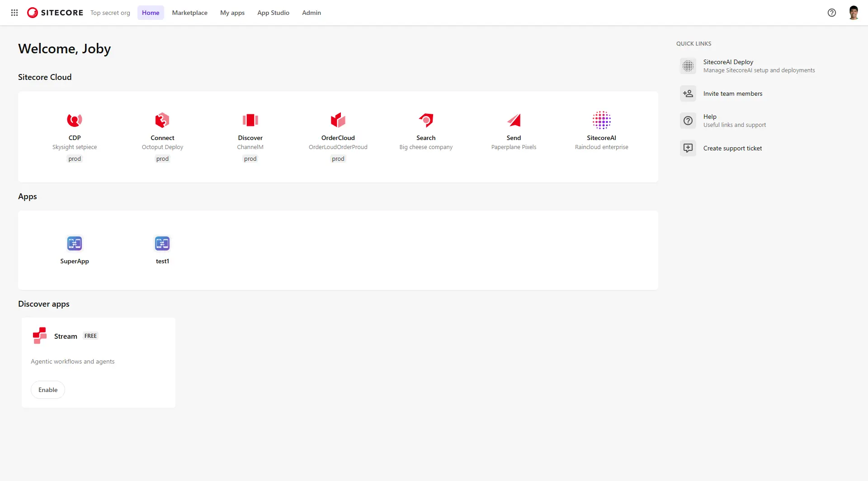Viewport: 868px width, 481px height.
Task: Launch the test1 app
Action: point(162,250)
